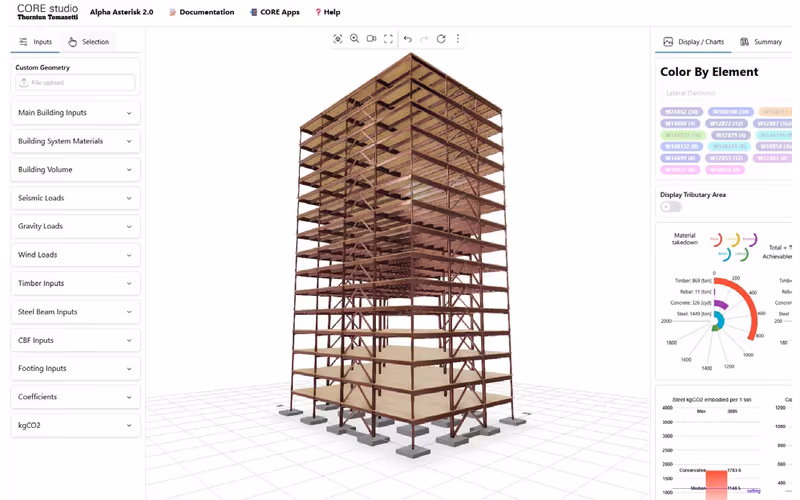Open the Display / Charts tab
Viewport: 800px width, 500px height.
click(x=693, y=42)
